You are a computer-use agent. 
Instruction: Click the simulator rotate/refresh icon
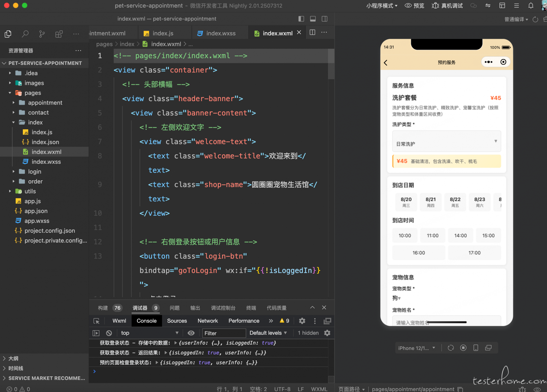click(x=450, y=348)
